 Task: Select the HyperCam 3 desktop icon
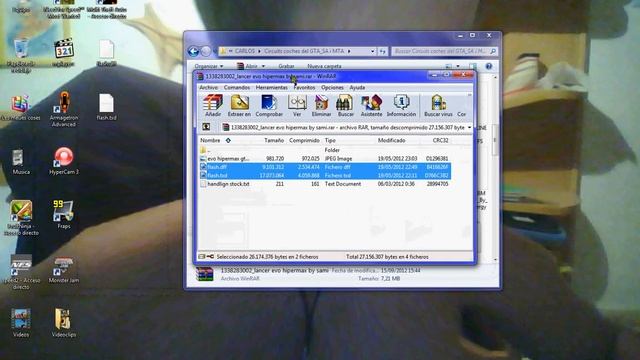pos(64,161)
